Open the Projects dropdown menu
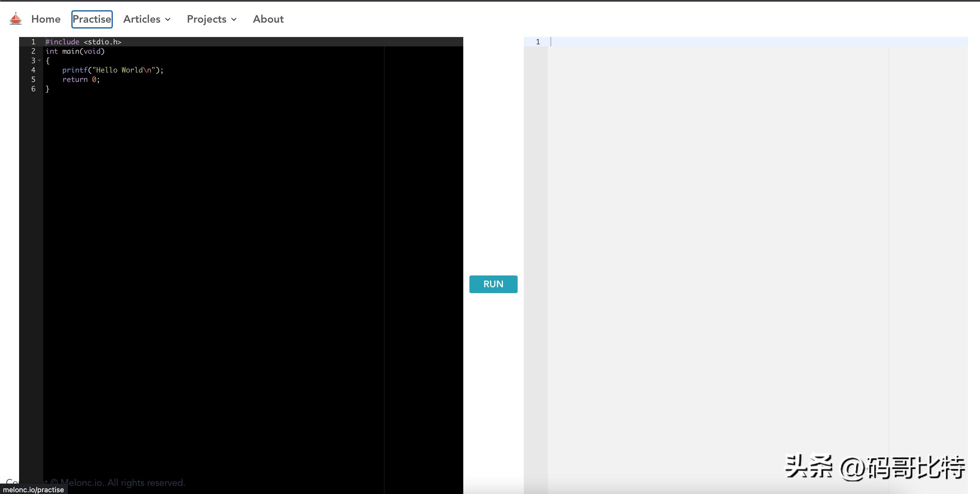 (212, 19)
